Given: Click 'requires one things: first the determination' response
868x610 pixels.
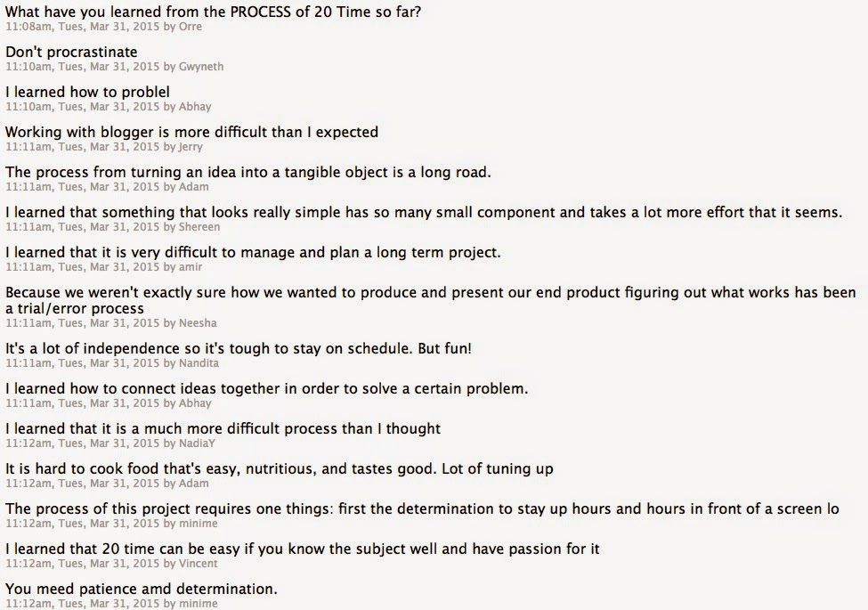Looking at the screenshot, I should point(422,509).
